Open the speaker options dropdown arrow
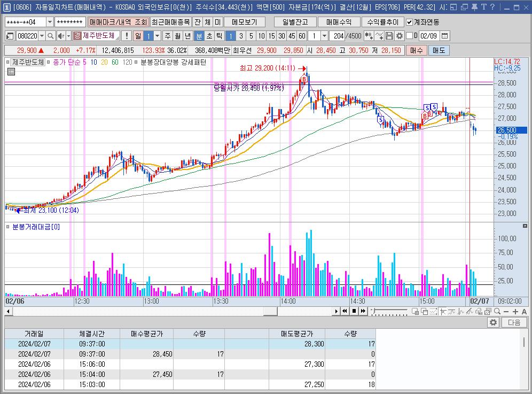This screenshot has width=532, height=394. (68, 36)
